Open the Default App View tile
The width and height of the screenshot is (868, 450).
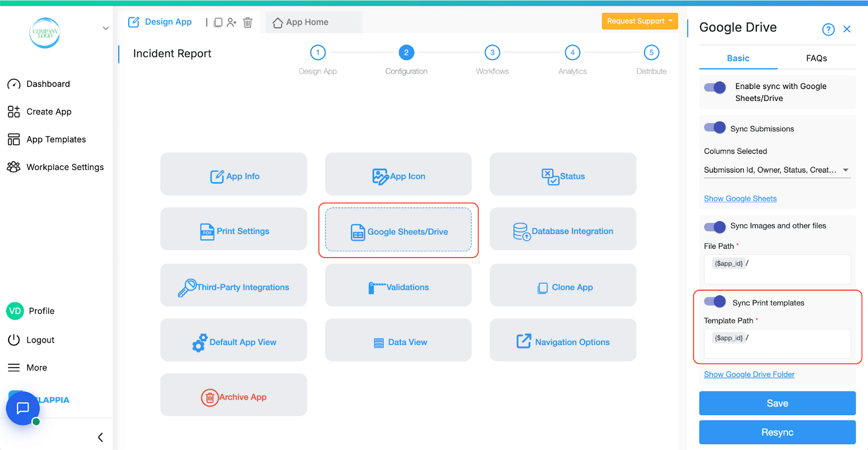234,340
